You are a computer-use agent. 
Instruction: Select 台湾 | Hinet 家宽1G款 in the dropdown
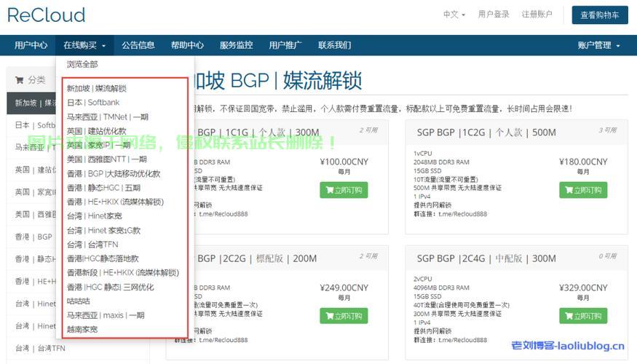coord(103,230)
